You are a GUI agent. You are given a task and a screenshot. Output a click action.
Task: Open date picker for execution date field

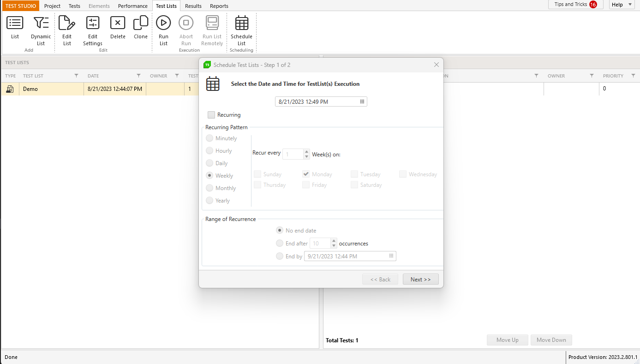[362, 101]
